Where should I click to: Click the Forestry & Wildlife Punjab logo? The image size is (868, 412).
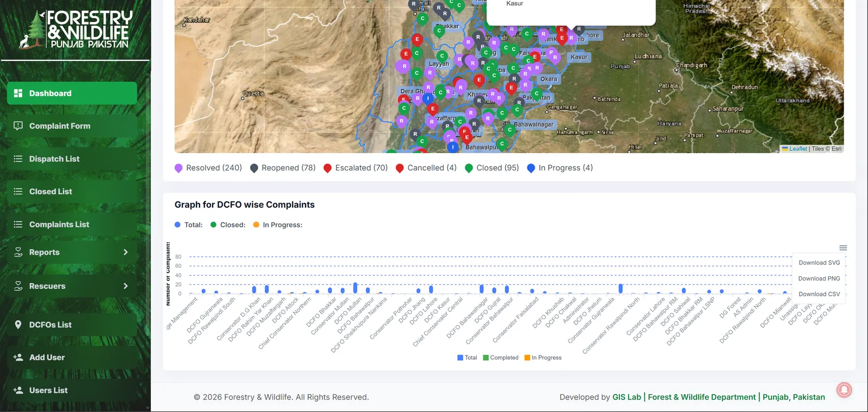coord(75,29)
